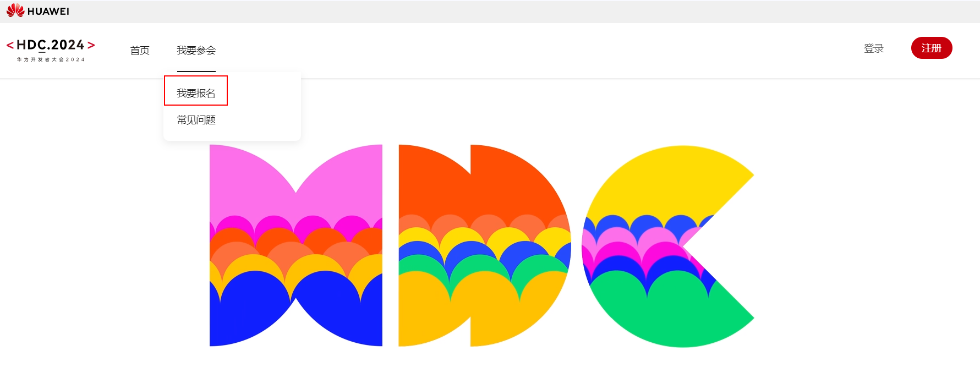Click the 登录 login link

[874, 48]
